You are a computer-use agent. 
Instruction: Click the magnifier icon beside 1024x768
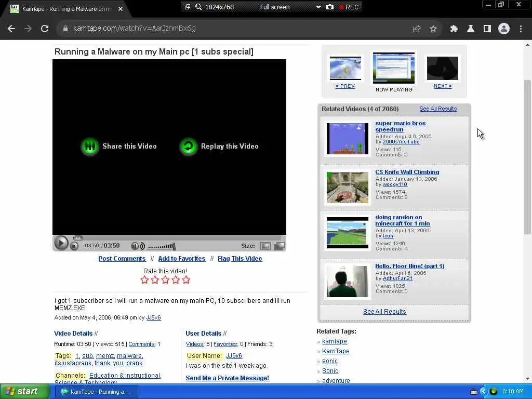(198, 7)
